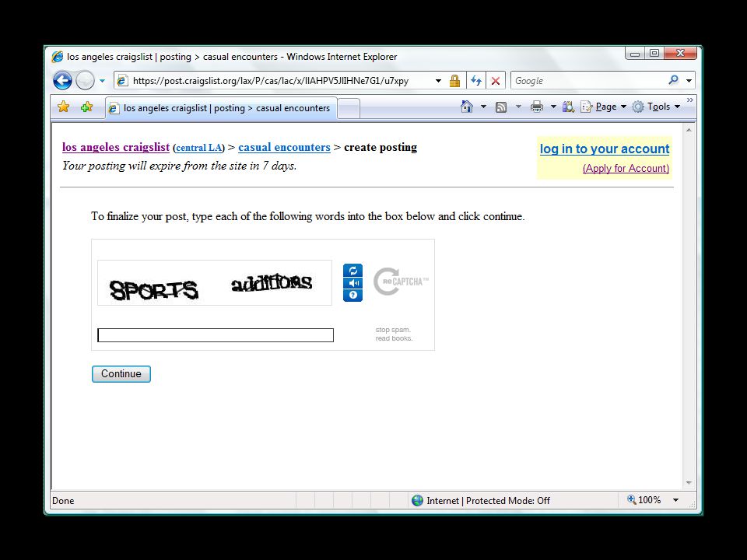Close the Internet Explorer window
This screenshot has width=747, height=560.
click(x=680, y=54)
